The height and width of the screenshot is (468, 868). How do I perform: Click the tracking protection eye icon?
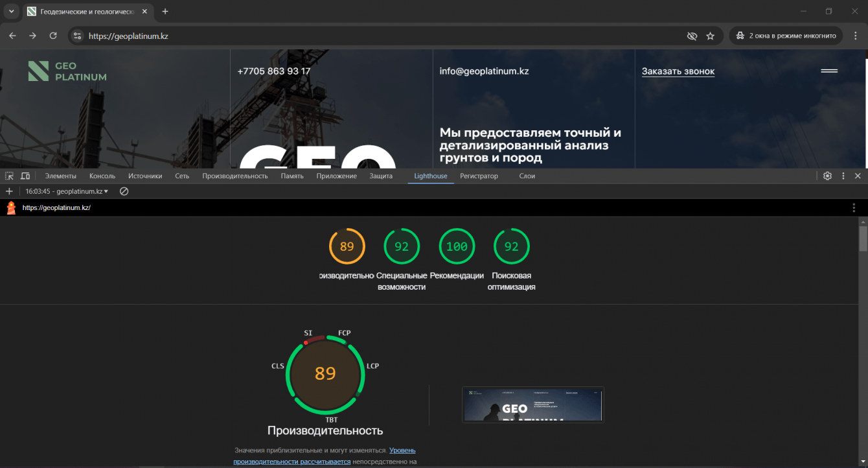pos(692,36)
